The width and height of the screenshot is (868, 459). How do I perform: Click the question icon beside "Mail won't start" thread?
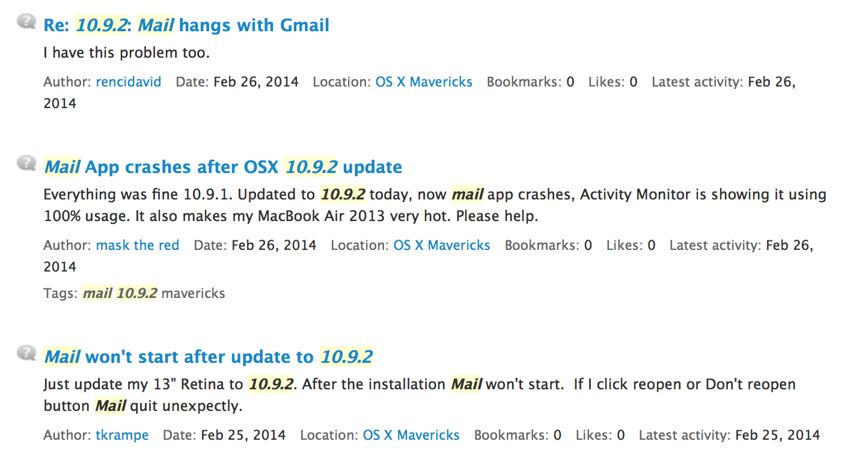(x=26, y=353)
